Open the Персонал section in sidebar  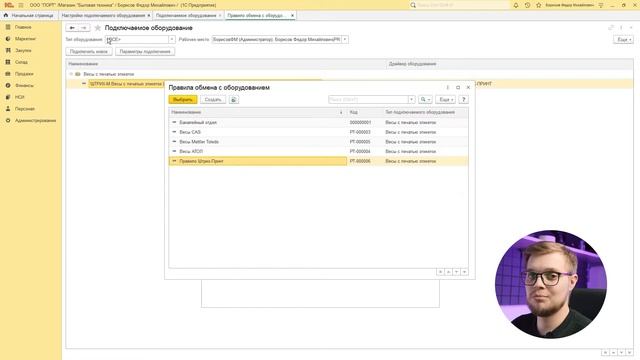click(24, 109)
